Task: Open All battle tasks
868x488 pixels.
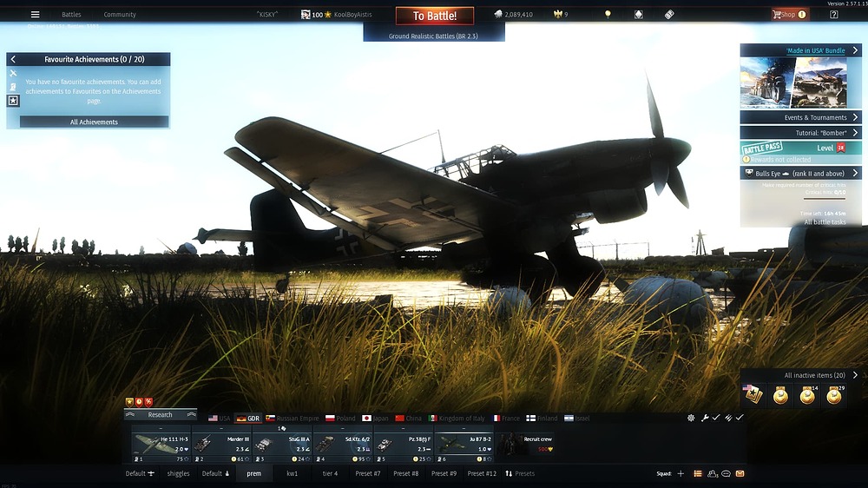Action: point(825,221)
